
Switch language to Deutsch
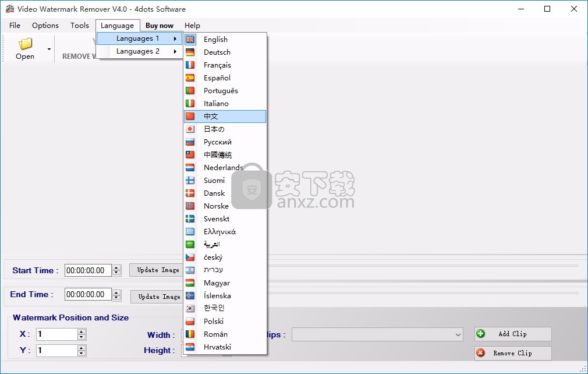click(x=225, y=52)
